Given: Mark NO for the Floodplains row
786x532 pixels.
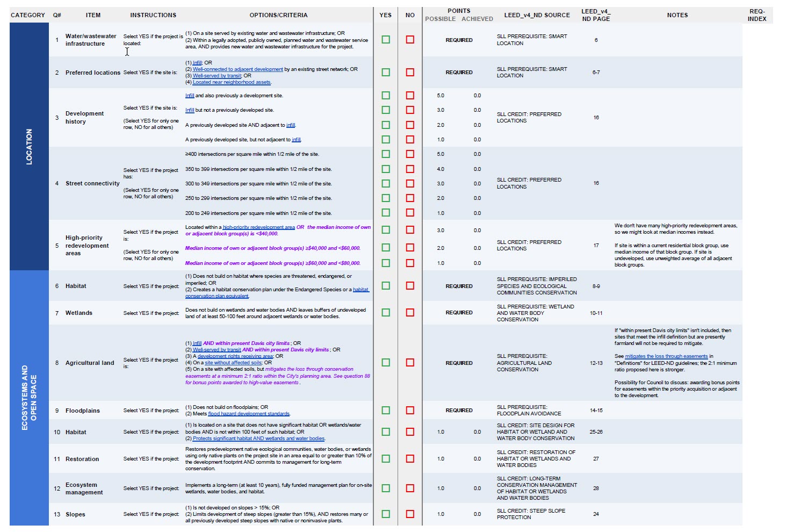Looking at the screenshot, I should tap(410, 411).
